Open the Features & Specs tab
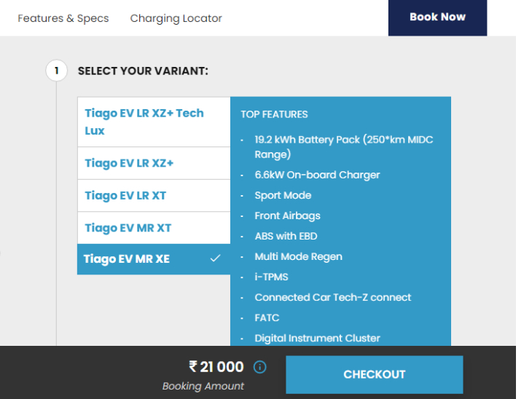Viewport: 532px width, 399px height. point(63,18)
